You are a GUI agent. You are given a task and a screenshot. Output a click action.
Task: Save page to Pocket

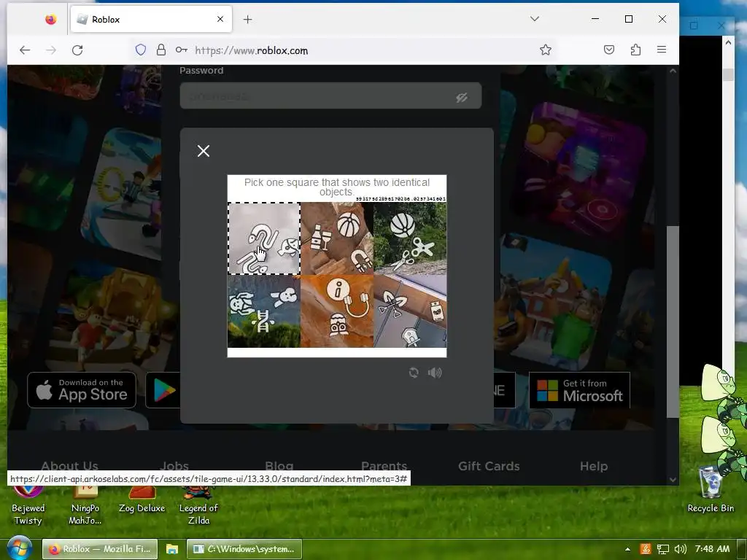click(x=609, y=50)
